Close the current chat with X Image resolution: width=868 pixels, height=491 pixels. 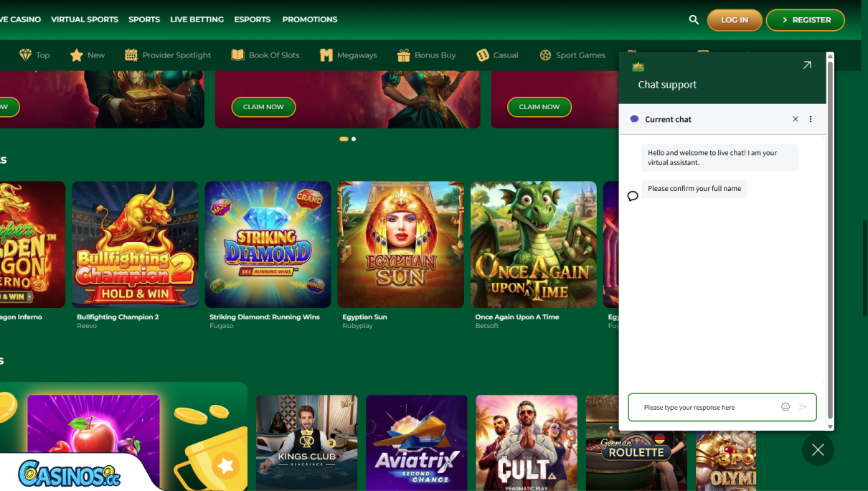coord(796,119)
